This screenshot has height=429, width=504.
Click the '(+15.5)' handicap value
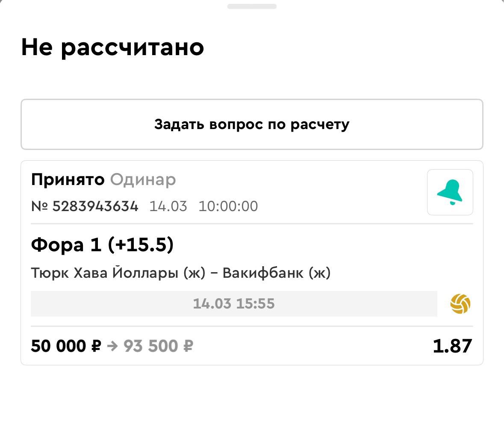pos(141,245)
